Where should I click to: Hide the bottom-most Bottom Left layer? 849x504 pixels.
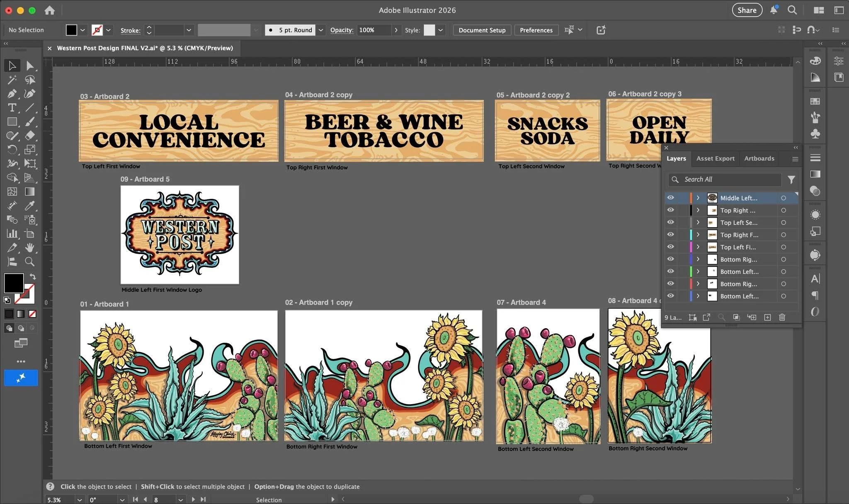(x=670, y=296)
